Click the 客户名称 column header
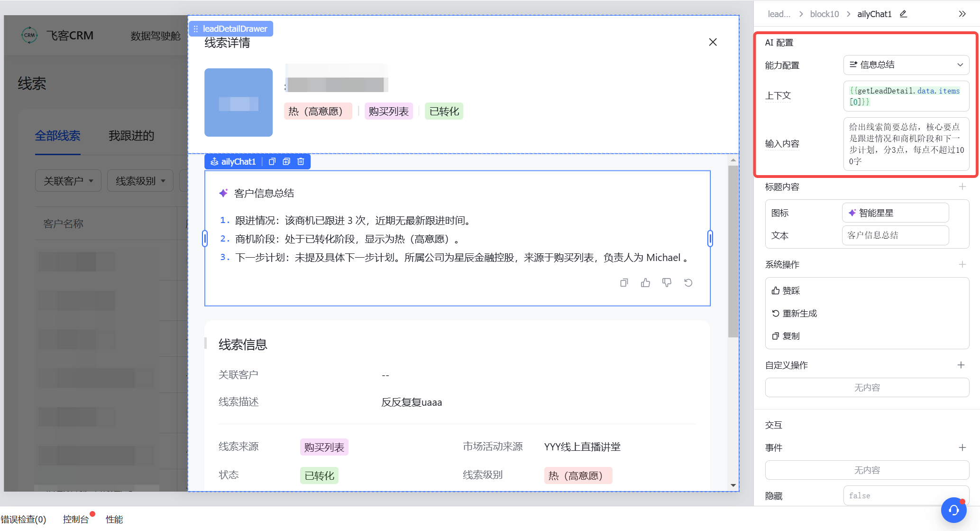Image resolution: width=980 pixels, height=531 pixels. (x=63, y=224)
